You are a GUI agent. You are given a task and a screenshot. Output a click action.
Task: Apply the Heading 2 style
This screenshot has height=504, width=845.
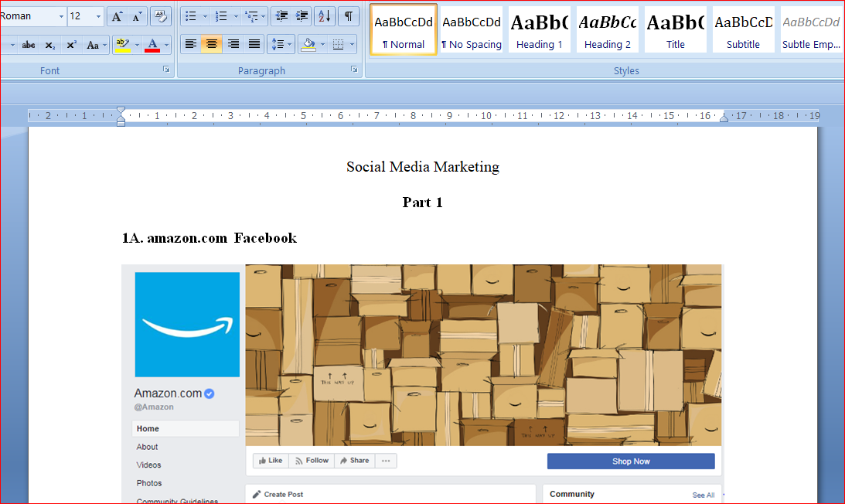click(608, 29)
